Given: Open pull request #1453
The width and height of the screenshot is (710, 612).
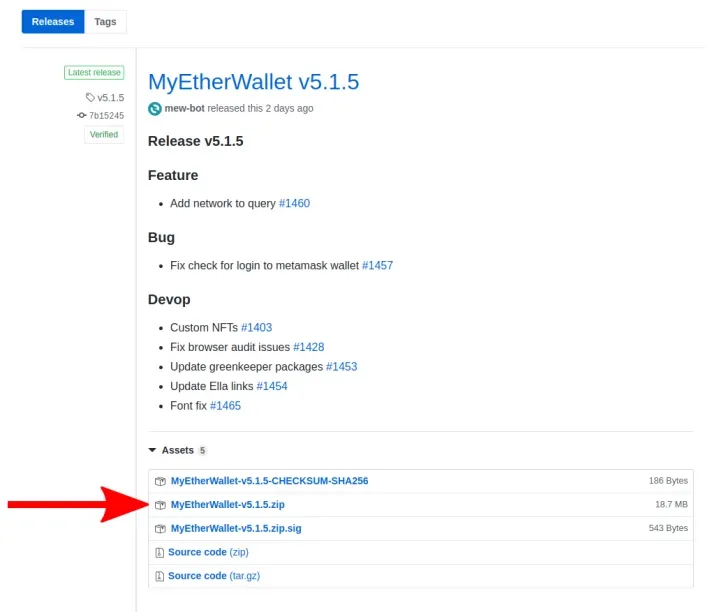Looking at the screenshot, I should pos(341,366).
